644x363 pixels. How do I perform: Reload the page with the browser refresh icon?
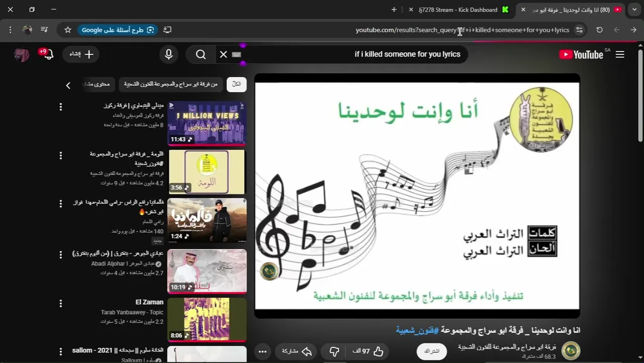599,30
